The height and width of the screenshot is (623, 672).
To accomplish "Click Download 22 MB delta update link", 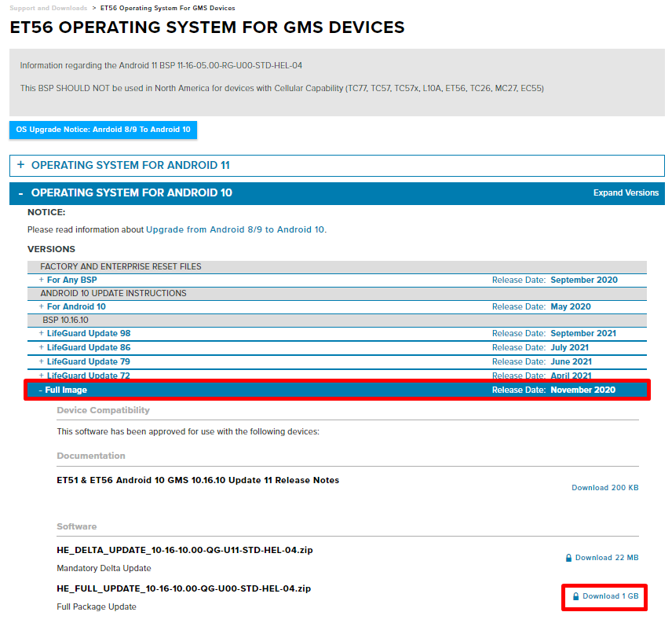I will (x=606, y=558).
